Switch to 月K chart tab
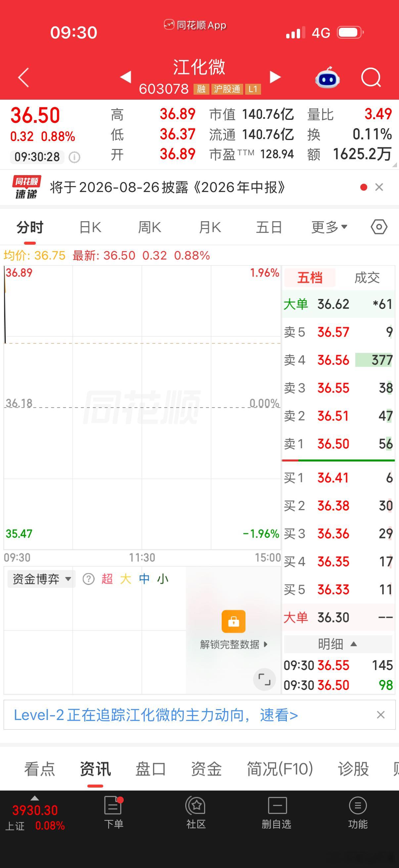 (x=210, y=227)
